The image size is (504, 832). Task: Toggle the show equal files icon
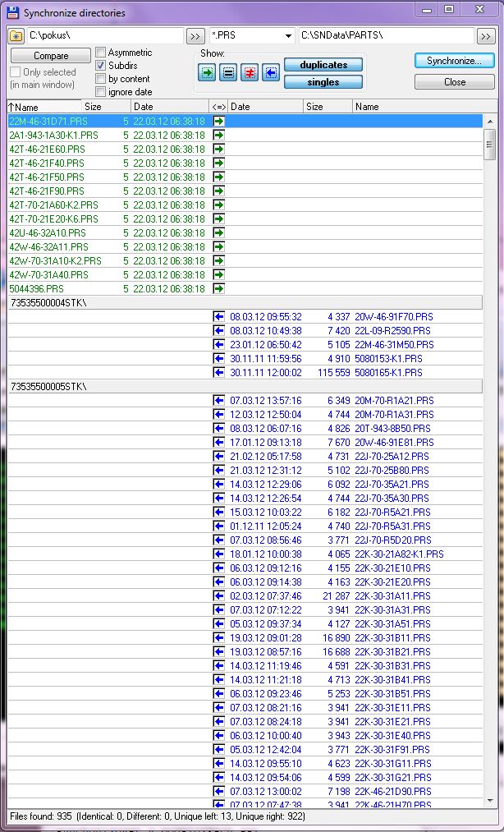pos(228,73)
